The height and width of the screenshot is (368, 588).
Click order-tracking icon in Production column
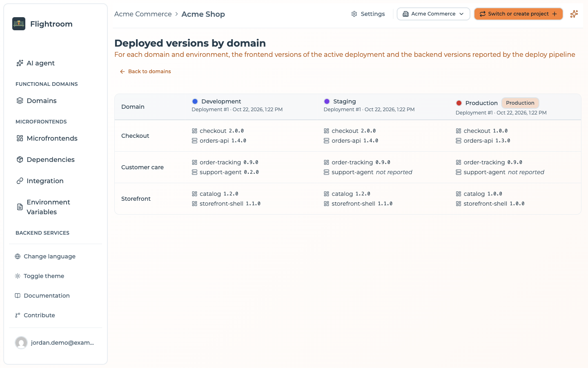[x=458, y=162]
